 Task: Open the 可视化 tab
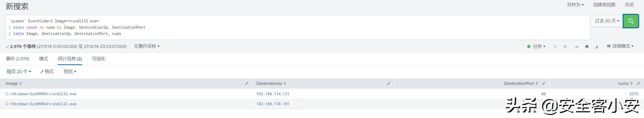[x=99, y=59]
